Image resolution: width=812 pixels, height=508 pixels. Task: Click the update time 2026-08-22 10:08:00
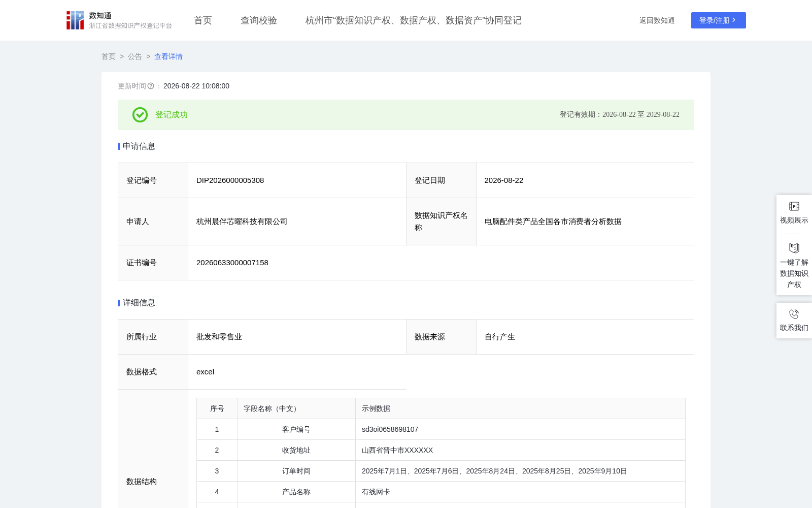click(196, 86)
